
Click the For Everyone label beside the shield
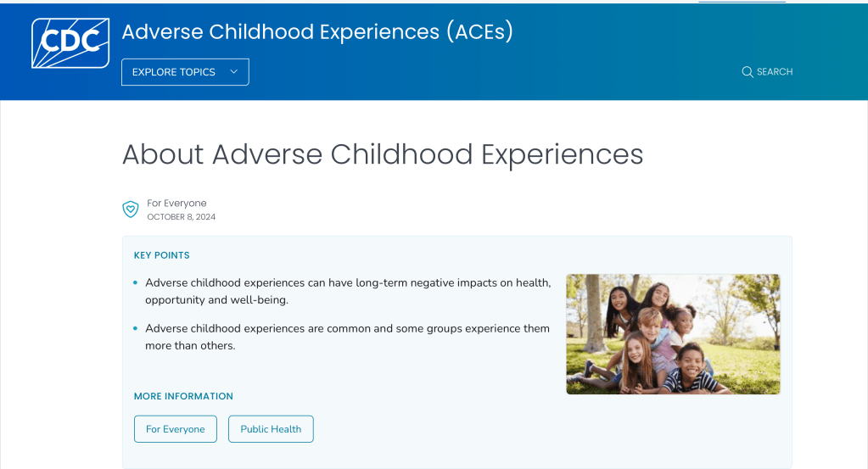[x=176, y=204]
